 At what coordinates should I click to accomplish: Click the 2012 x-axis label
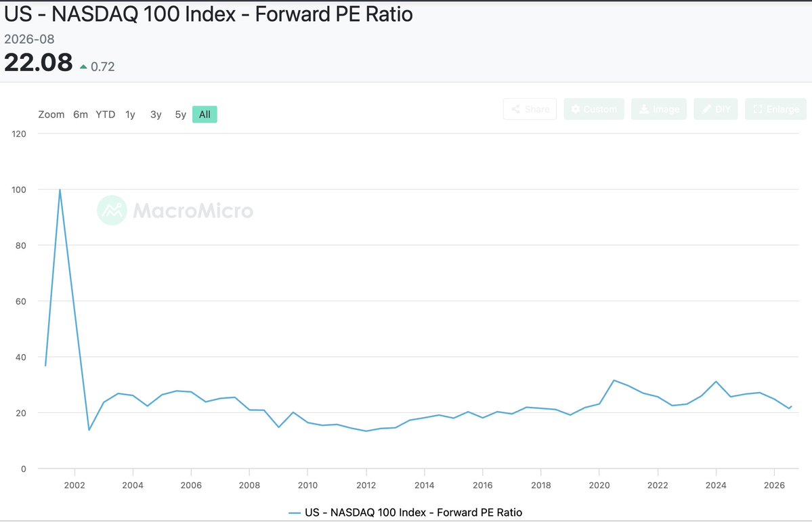(366, 485)
